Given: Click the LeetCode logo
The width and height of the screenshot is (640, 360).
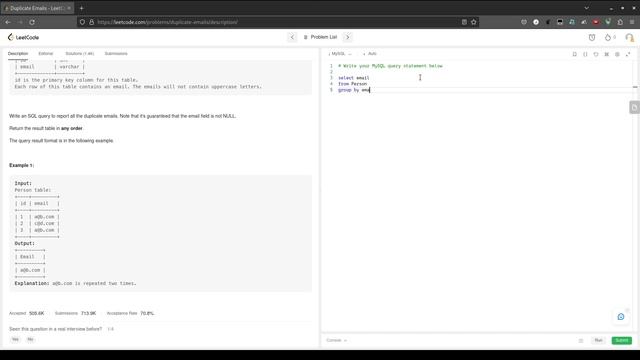Looking at the screenshot, I should click(x=23, y=37).
